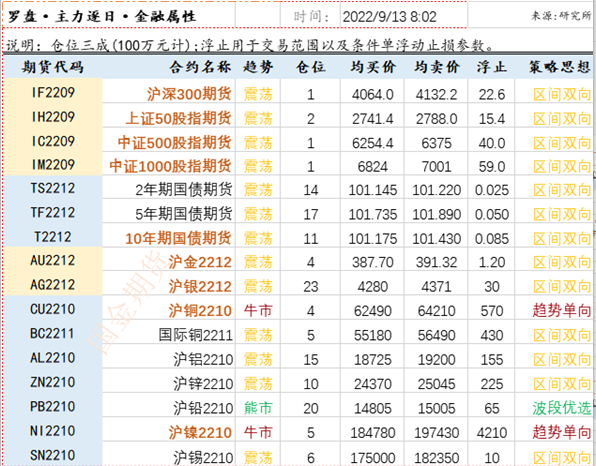Click contract name 10年期国债期货
The width and height of the screenshot is (596, 466).
pyautogui.click(x=179, y=238)
